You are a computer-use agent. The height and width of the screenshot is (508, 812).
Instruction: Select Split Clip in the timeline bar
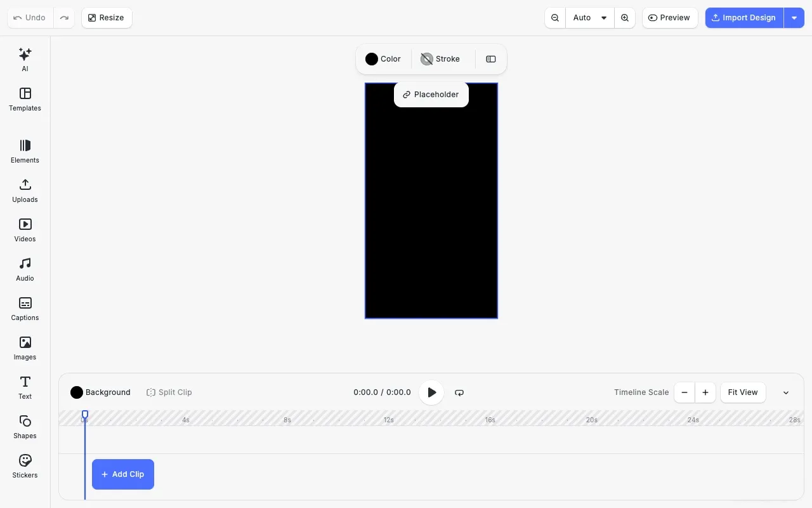click(169, 392)
